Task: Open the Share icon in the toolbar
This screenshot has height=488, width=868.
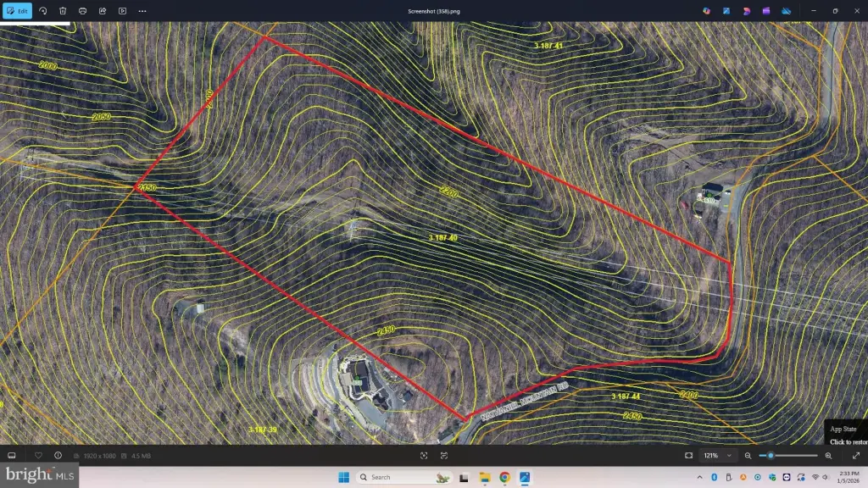Action: point(103,11)
